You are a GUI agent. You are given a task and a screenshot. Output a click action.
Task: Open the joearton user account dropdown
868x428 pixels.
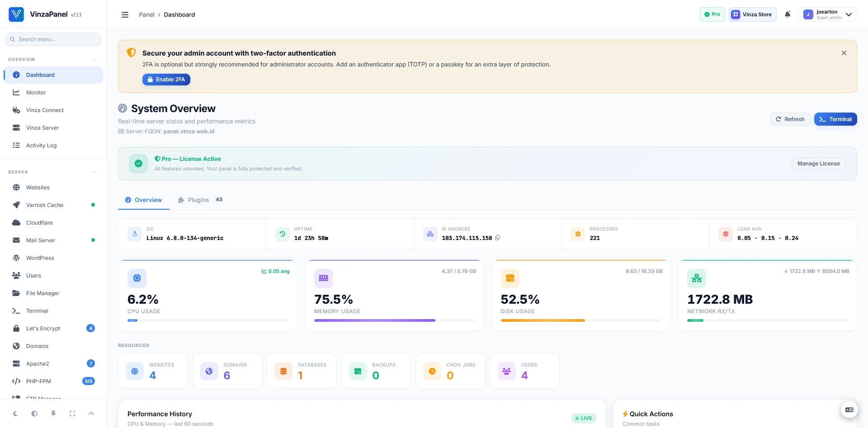(828, 14)
